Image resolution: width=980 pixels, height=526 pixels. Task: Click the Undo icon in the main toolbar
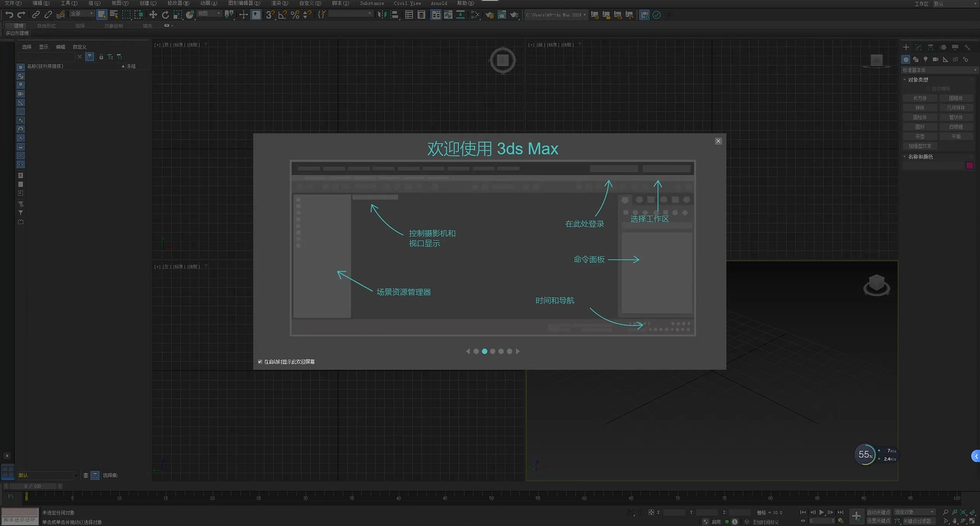point(9,15)
